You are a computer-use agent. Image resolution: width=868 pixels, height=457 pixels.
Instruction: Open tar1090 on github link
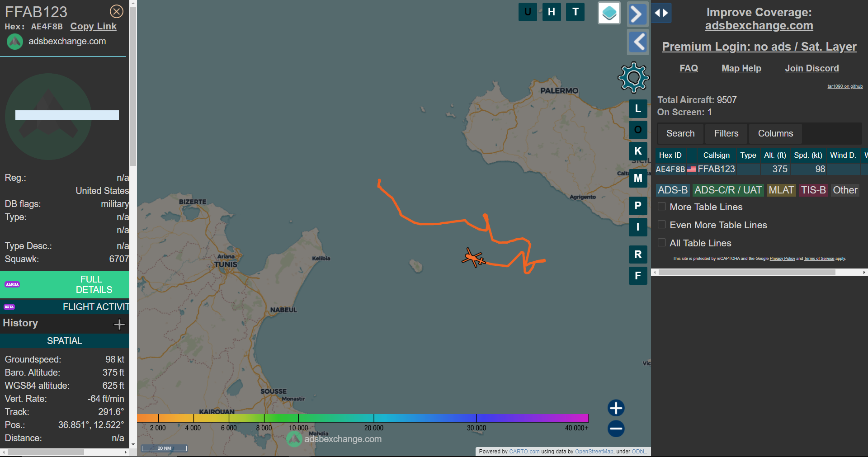coord(845,86)
